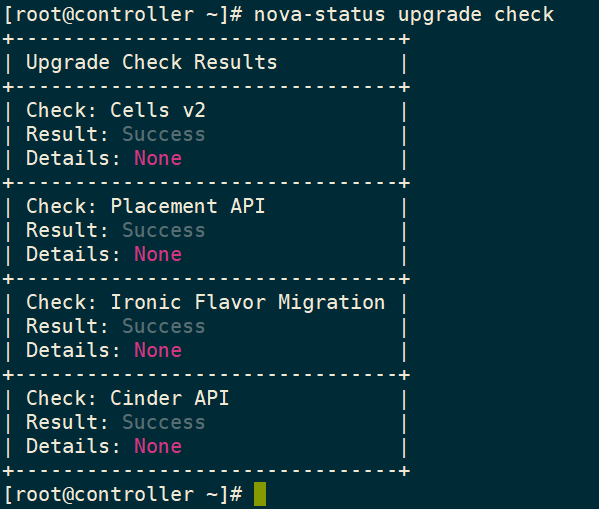Click None under Ironic Flavor Migration
This screenshot has height=509, width=599.
pyautogui.click(x=158, y=350)
